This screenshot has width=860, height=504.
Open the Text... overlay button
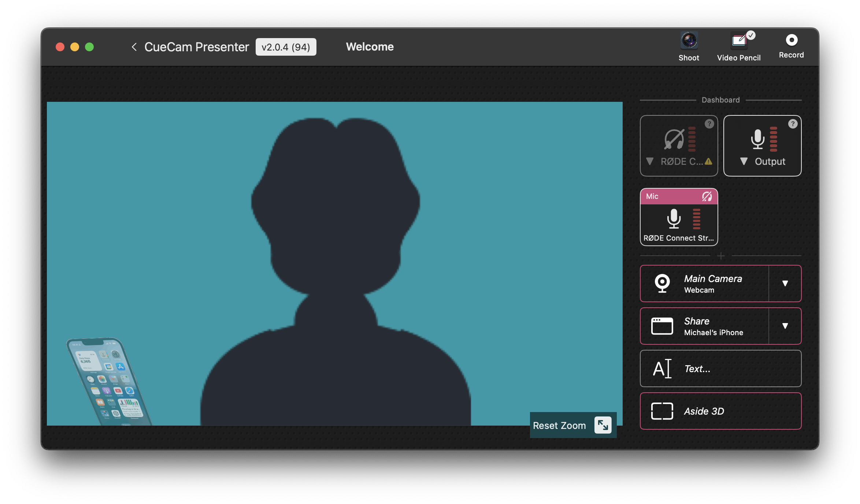coord(720,368)
